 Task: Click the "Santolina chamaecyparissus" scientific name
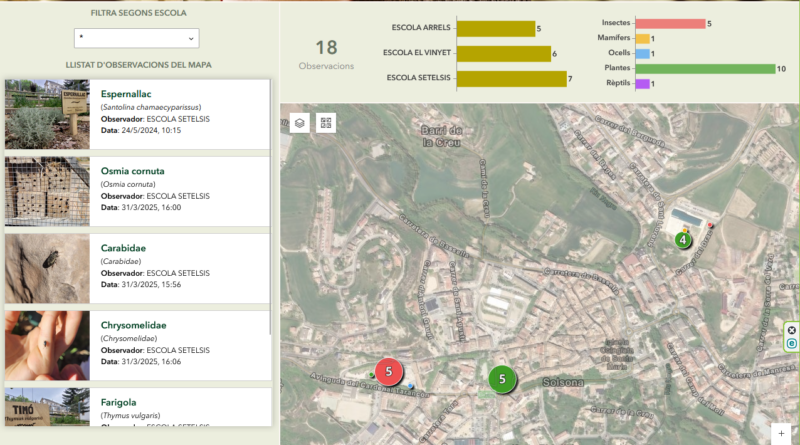click(151, 107)
